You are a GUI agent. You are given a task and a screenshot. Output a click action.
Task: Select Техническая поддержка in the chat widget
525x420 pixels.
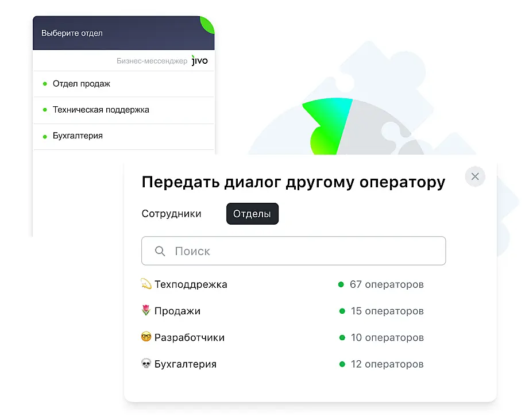(x=123, y=110)
